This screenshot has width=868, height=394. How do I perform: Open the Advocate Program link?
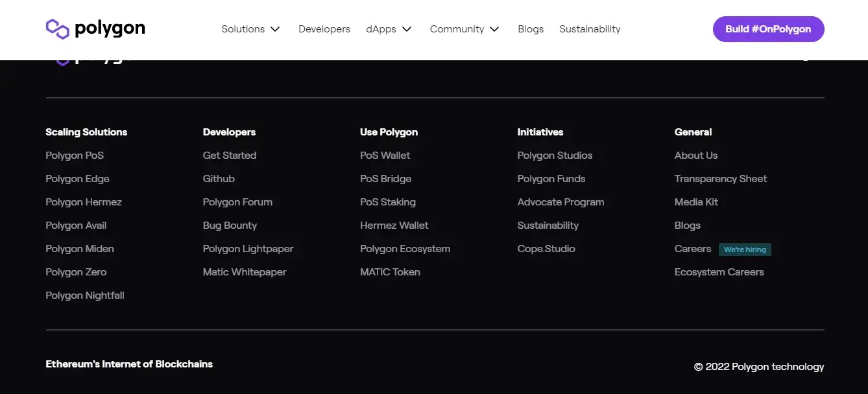[x=561, y=202]
